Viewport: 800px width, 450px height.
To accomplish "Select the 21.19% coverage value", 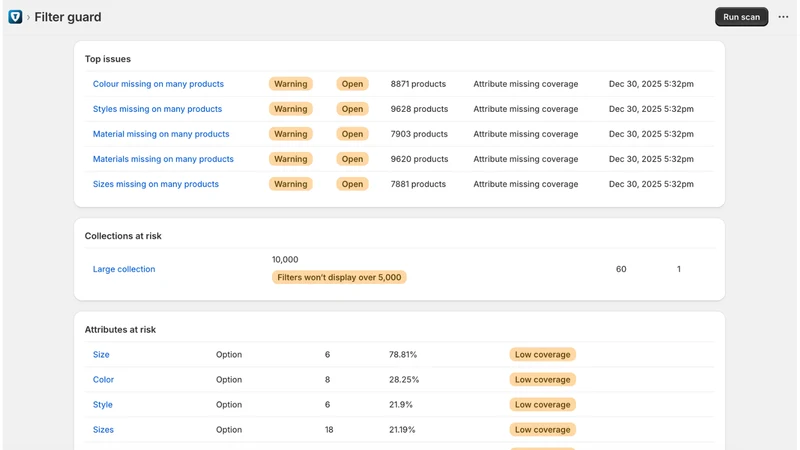I will [402, 430].
